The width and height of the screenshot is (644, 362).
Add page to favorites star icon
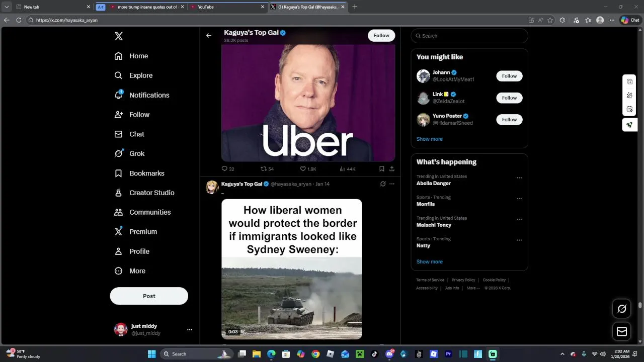pyautogui.click(x=550, y=20)
